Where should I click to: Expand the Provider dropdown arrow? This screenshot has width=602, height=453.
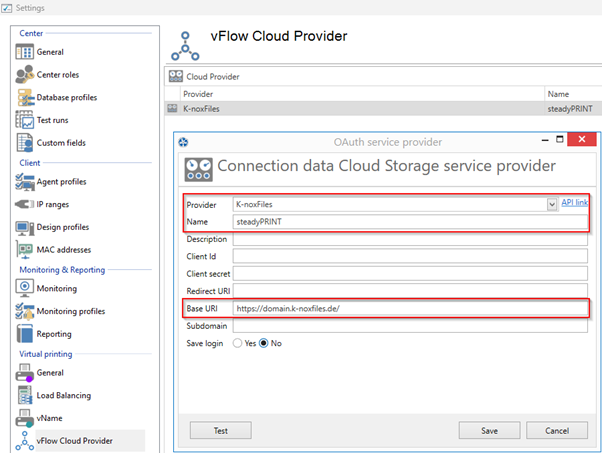click(551, 204)
